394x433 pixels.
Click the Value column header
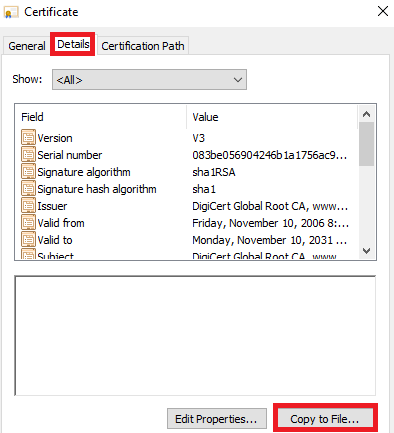tap(272, 117)
